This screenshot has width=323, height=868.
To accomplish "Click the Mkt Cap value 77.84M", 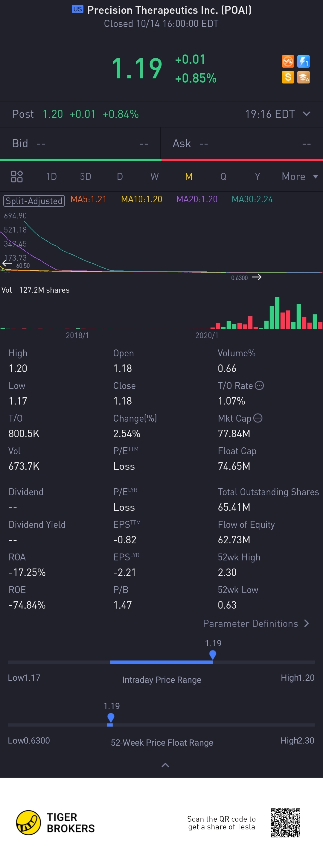I will (234, 433).
